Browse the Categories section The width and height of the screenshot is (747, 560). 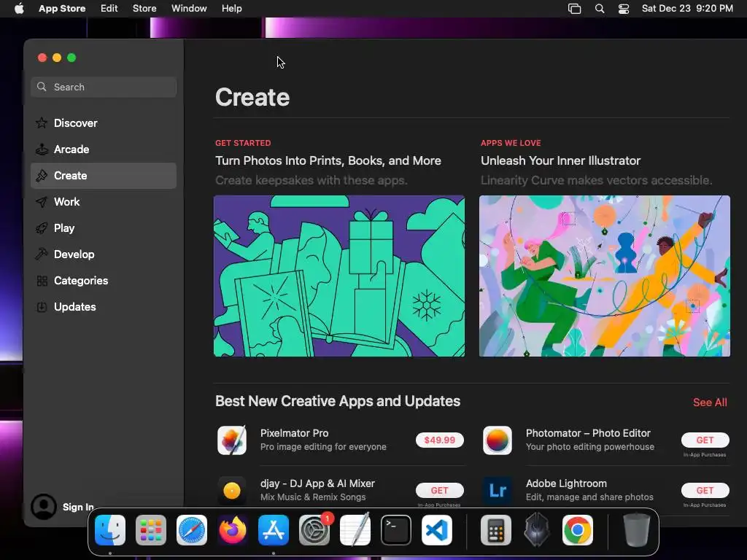click(x=104, y=281)
